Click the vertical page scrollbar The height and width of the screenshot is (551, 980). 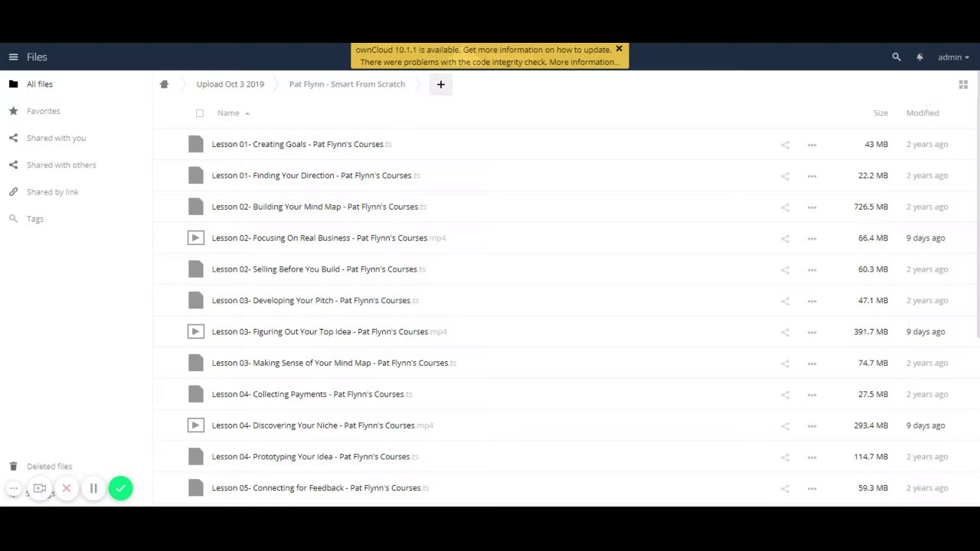click(978, 203)
